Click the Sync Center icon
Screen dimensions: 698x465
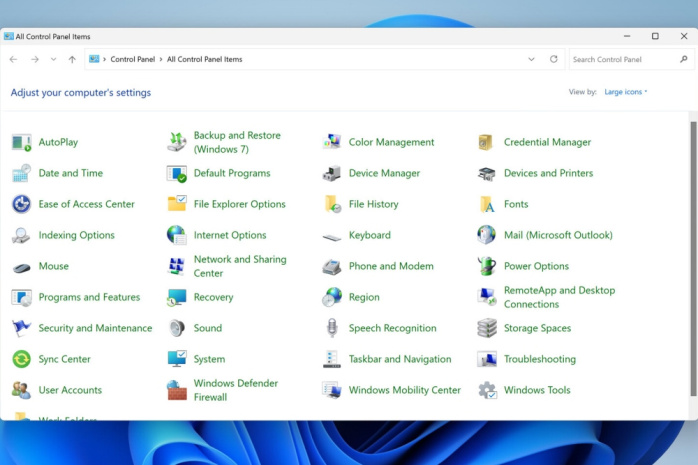coord(21,359)
